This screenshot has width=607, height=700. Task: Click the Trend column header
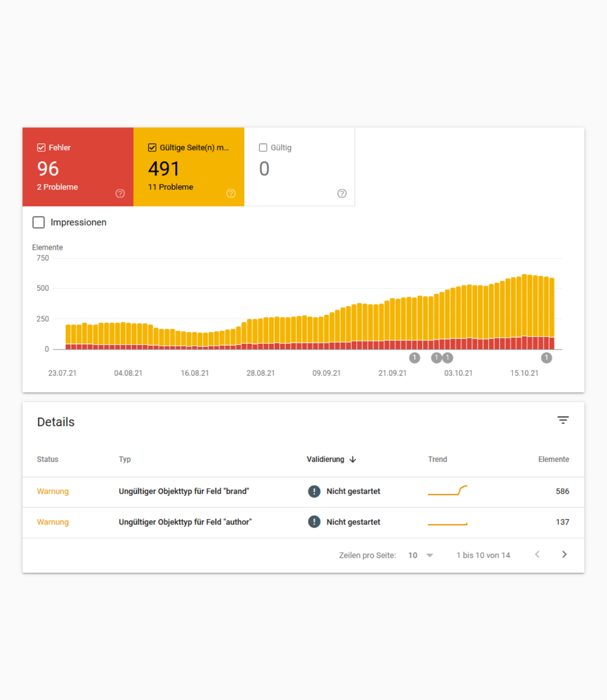pyautogui.click(x=437, y=459)
